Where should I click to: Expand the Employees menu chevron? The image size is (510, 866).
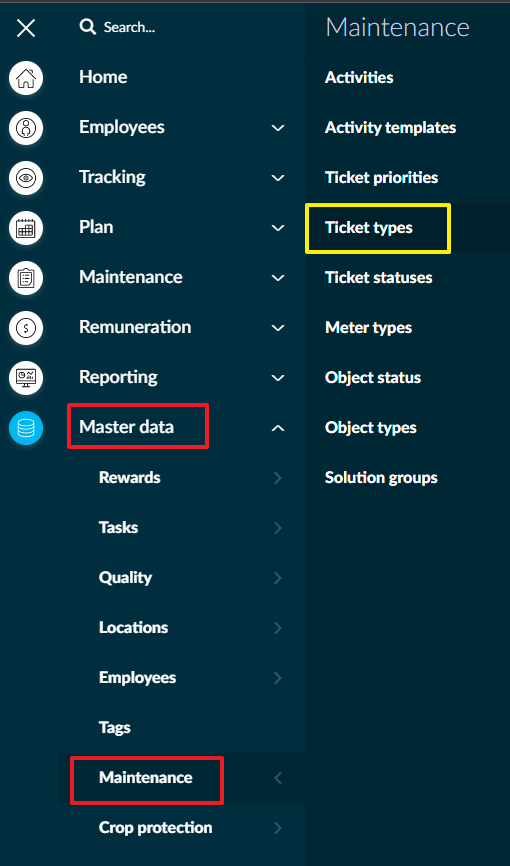(278, 128)
